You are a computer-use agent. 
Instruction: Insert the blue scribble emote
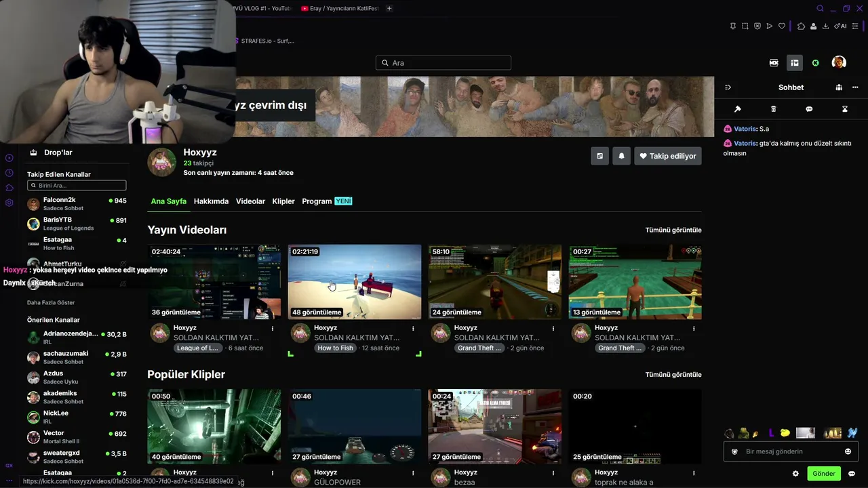point(852,433)
